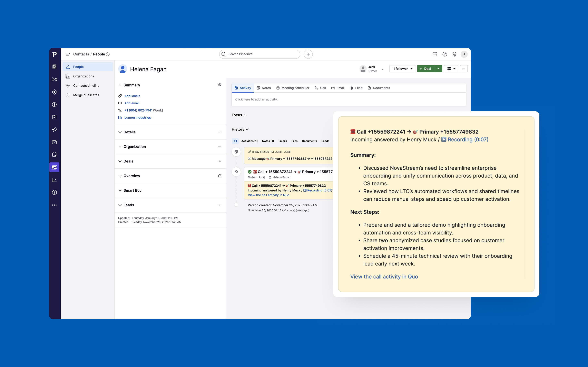Click the quick add plus button

pos(308,54)
